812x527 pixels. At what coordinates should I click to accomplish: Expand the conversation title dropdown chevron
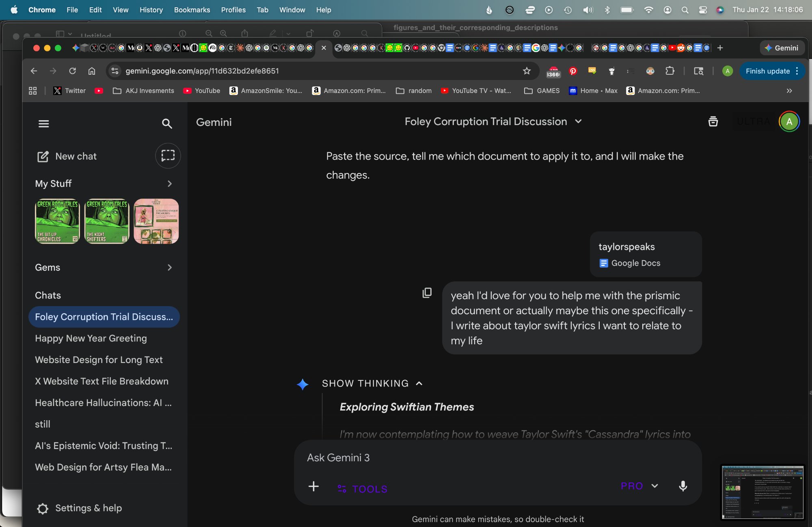pyautogui.click(x=579, y=121)
